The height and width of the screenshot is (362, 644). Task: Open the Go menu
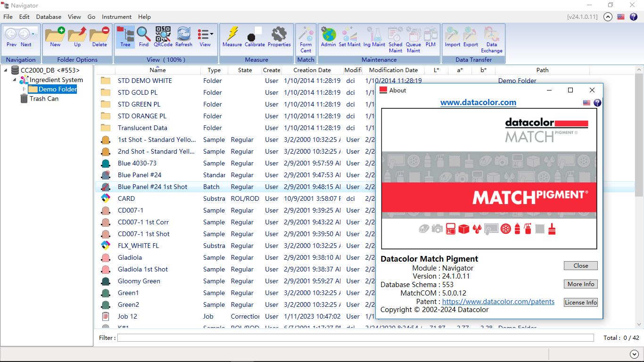[91, 16]
